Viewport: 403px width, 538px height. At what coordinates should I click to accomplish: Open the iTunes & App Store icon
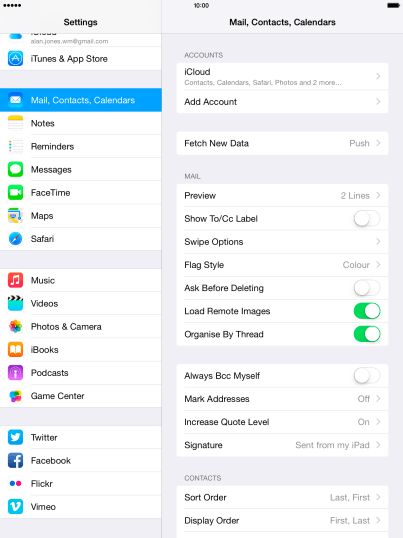(15, 58)
